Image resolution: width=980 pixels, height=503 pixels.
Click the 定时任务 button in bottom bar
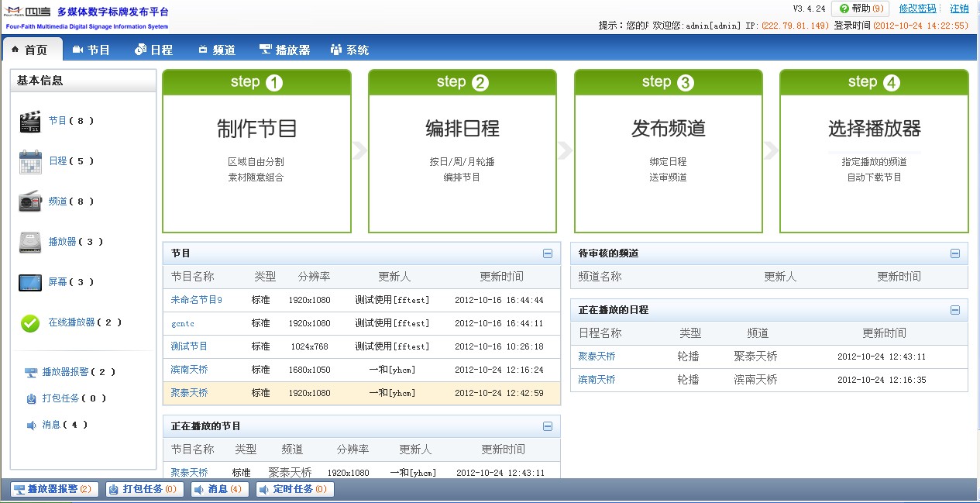pyautogui.click(x=295, y=489)
